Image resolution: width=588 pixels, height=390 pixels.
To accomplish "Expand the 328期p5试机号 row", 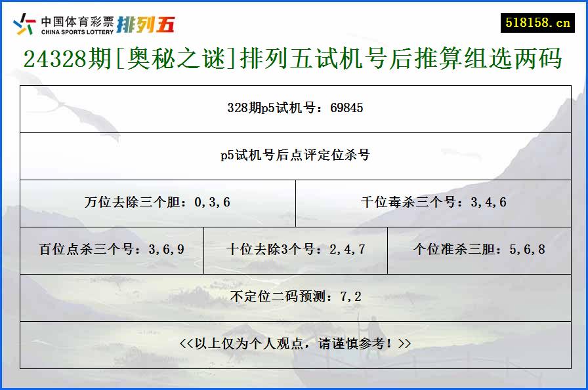I will pos(294,109).
